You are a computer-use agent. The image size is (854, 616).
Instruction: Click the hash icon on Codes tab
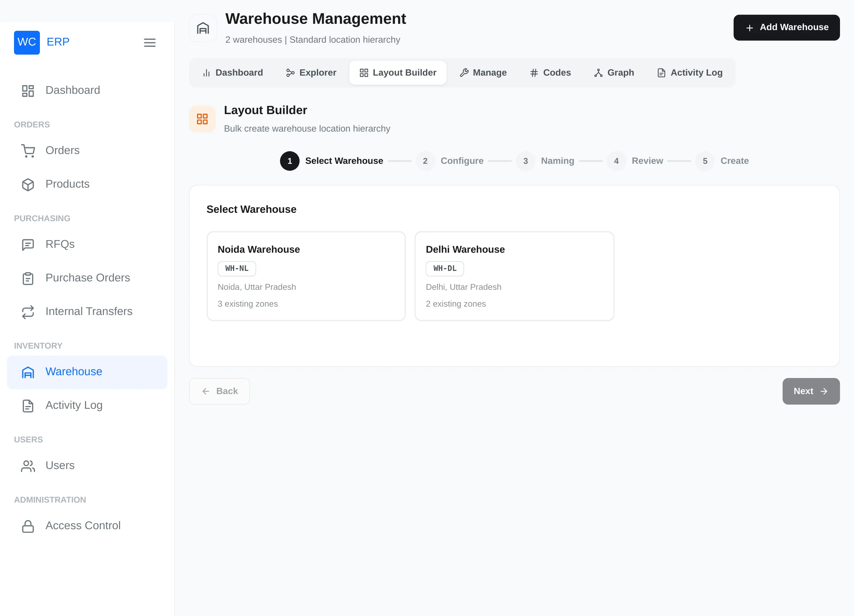[x=534, y=73]
